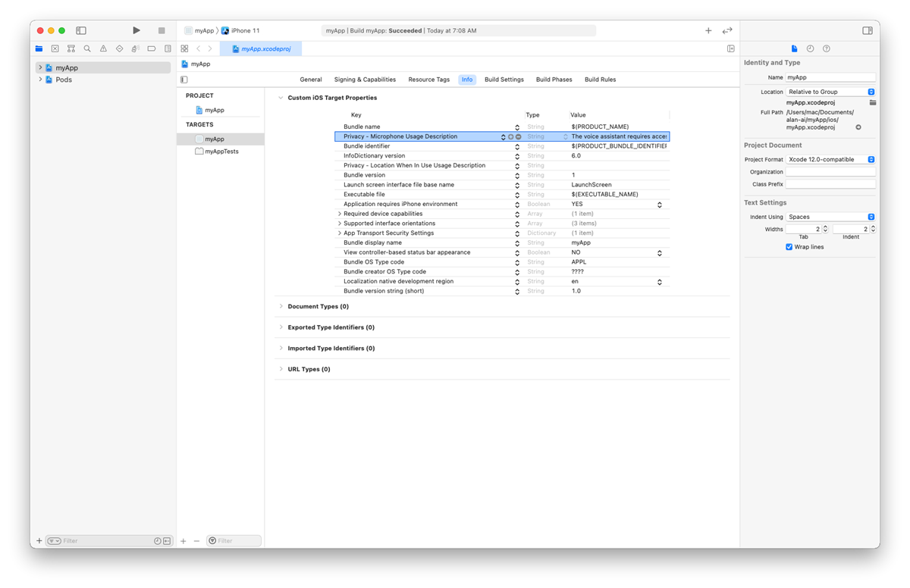Open the Issue navigator warning icon
The height and width of the screenshot is (588, 910).
pyautogui.click(x=103, y=48)
